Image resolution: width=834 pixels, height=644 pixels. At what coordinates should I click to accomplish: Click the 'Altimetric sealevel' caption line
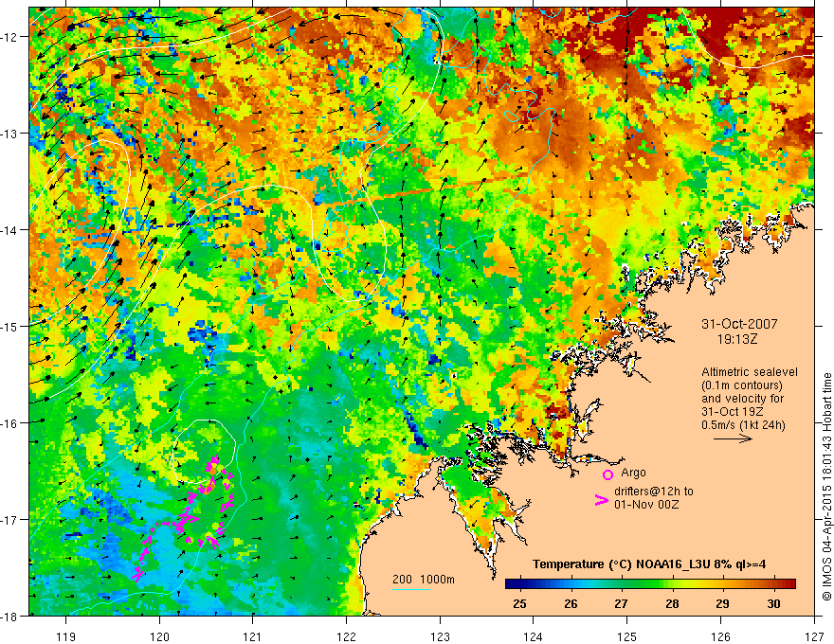(750, 372)
